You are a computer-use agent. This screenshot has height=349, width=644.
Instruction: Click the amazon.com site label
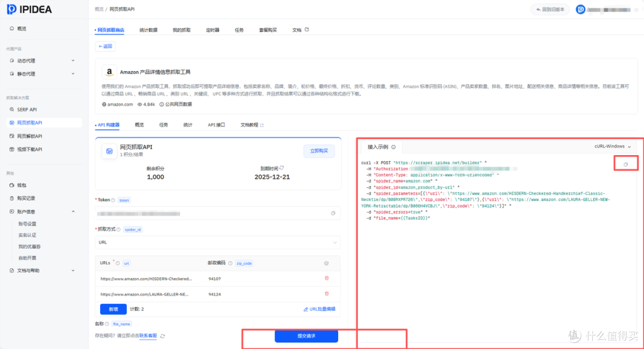click(117, 104)
